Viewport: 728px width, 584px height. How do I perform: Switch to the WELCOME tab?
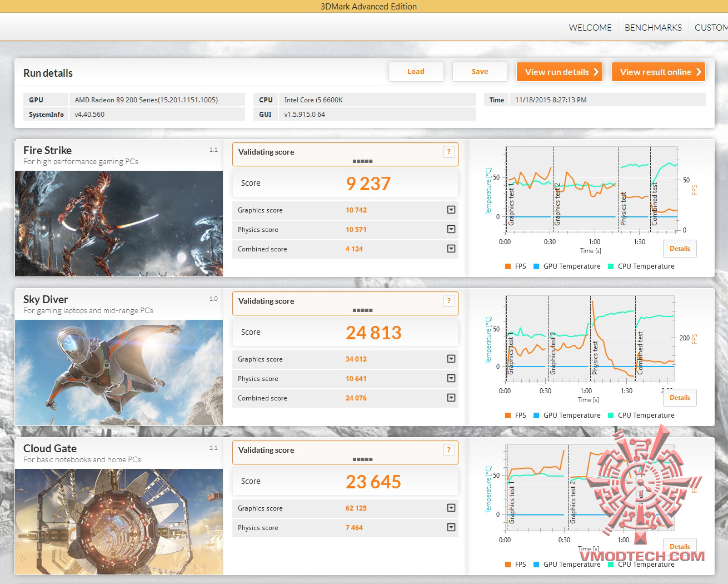pos(590,27)
